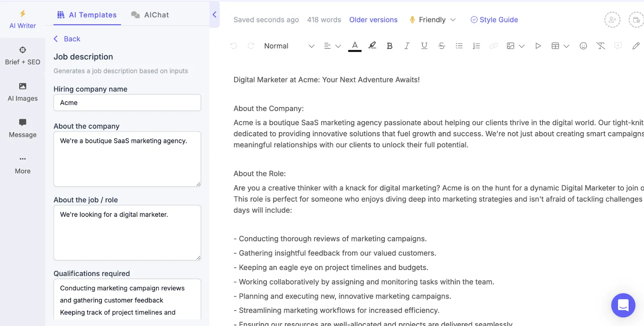Open the emoji picker
Viewport: 644px width, 326px height.
pos(583,46)
